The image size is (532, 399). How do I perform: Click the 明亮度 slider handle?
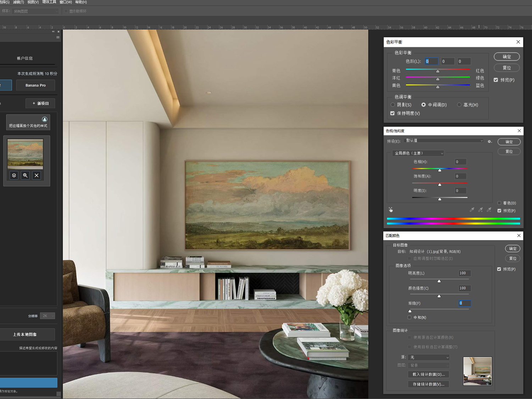[x=439, y=281]
